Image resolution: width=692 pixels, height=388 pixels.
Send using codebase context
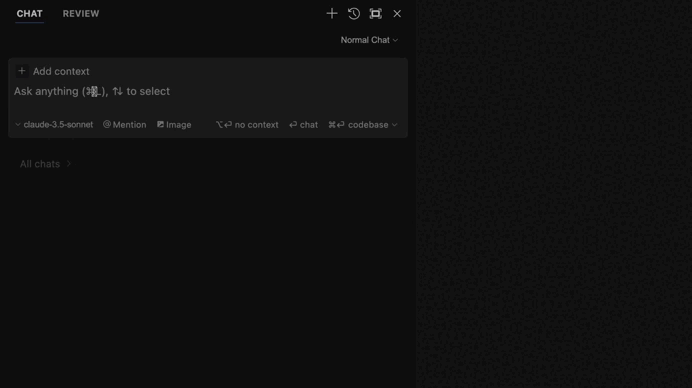(x=358, y=125)
